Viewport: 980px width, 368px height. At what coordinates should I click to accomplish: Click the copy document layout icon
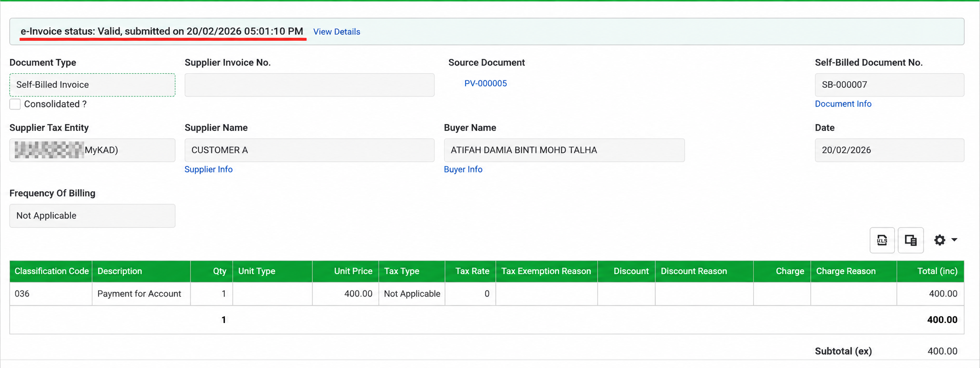911,240
